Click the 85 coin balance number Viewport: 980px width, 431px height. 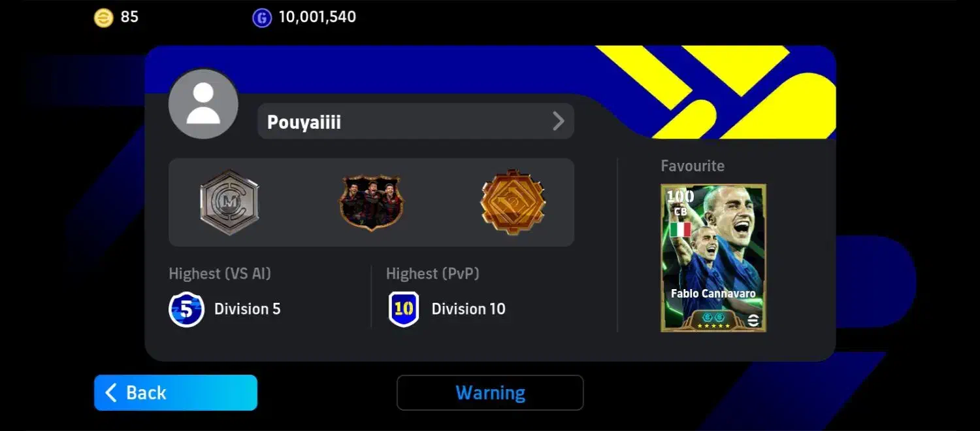click(129, 17)
